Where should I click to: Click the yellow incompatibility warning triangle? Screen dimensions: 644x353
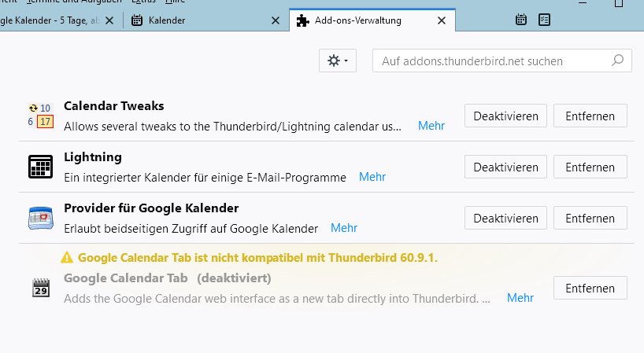pyautogui.click(x=67, y=257)
